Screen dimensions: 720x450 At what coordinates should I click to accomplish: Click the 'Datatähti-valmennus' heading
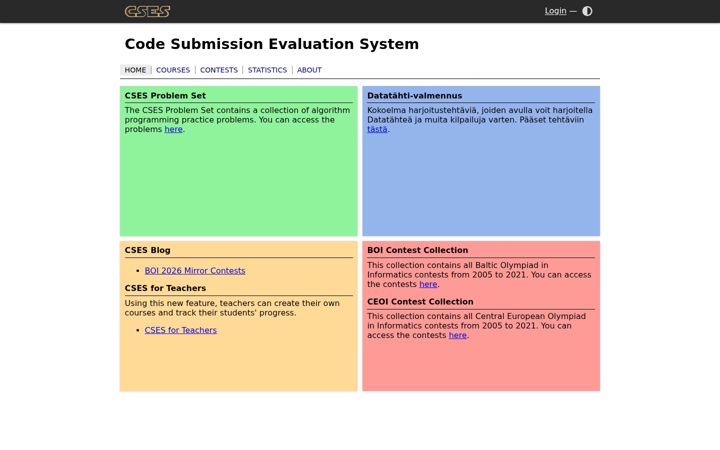pyautogui.click(x=414, y=96)
